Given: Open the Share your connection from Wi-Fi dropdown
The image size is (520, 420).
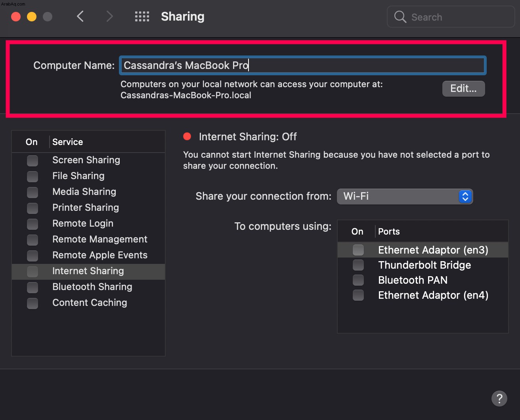Looking at the screenshot, I should click(x=405, y=196).
